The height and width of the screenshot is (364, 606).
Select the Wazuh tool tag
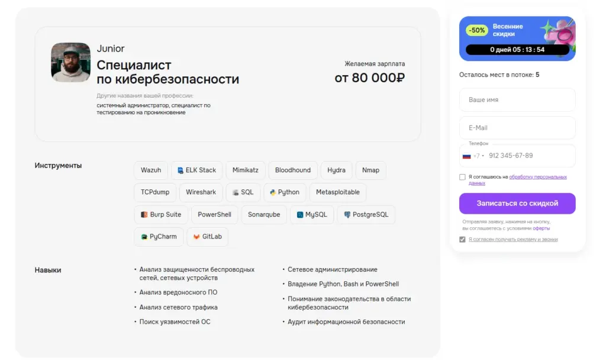click(151, 170)
